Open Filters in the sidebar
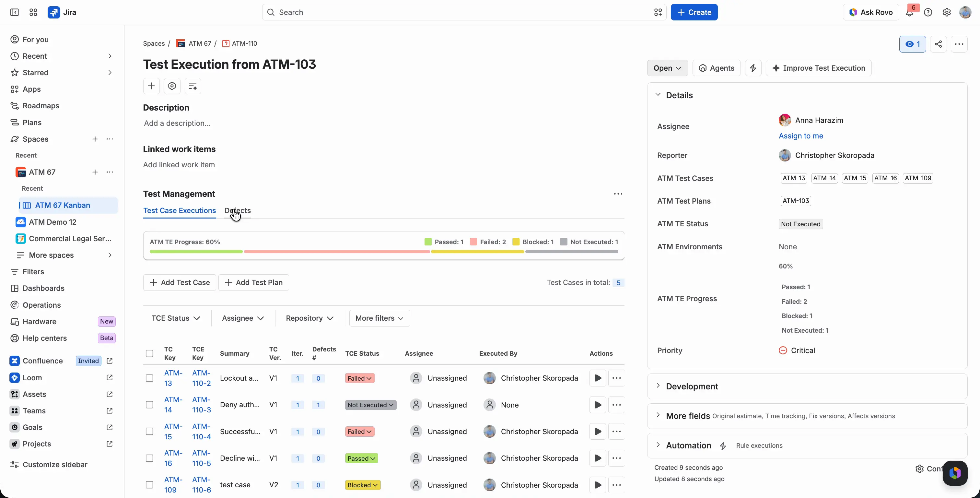 click(x=33, y=272)
